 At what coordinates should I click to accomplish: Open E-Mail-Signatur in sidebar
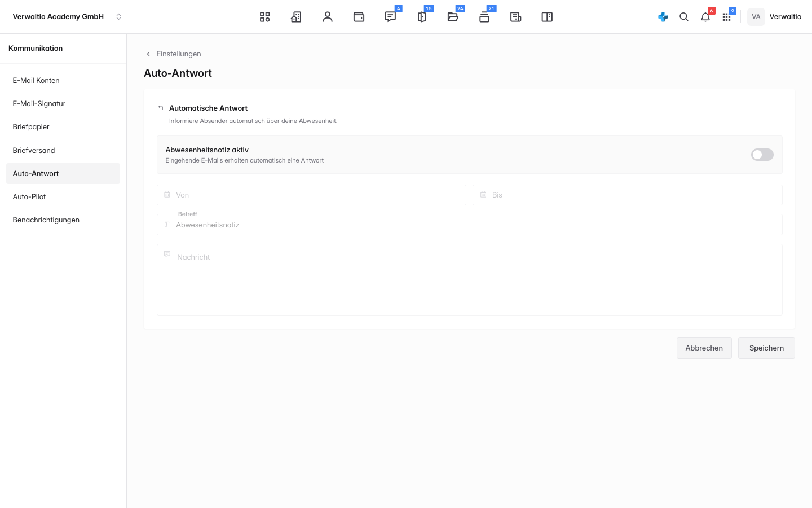[x=63, y=103]
